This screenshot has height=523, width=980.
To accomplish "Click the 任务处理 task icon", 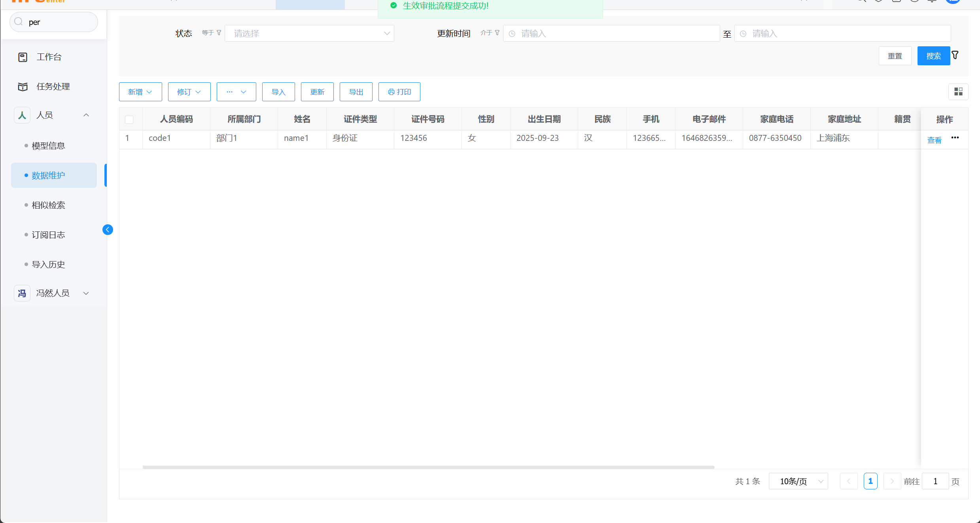I will coord(23,87).
